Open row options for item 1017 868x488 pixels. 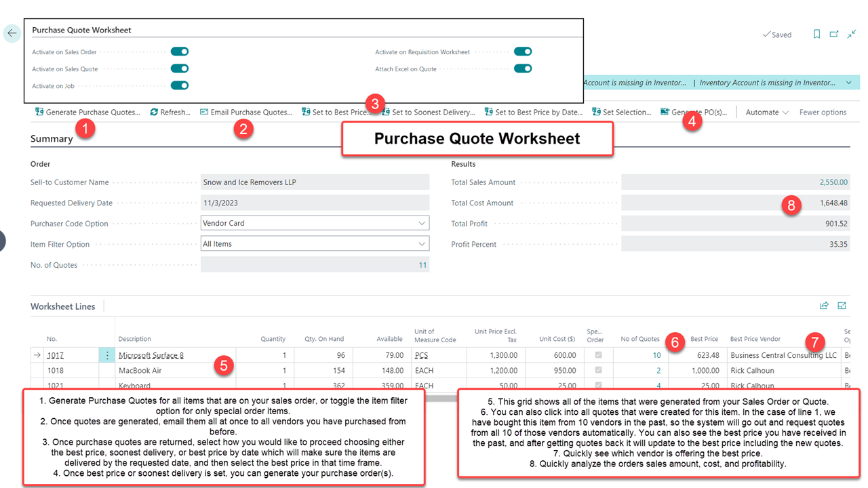pyautogui.click(x=106, y=355)
